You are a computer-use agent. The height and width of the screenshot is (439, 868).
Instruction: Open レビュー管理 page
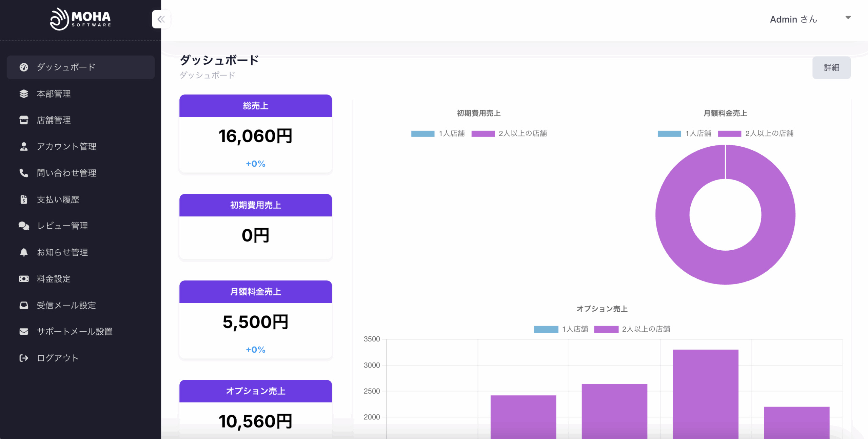(x=81, y=226)
